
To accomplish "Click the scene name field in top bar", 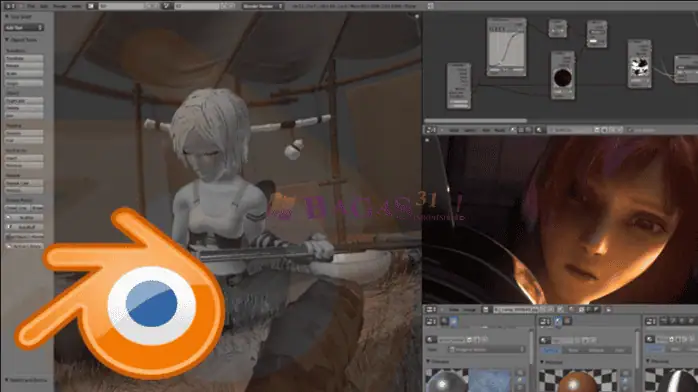I will pyautogui.click(x=197, y=6).
